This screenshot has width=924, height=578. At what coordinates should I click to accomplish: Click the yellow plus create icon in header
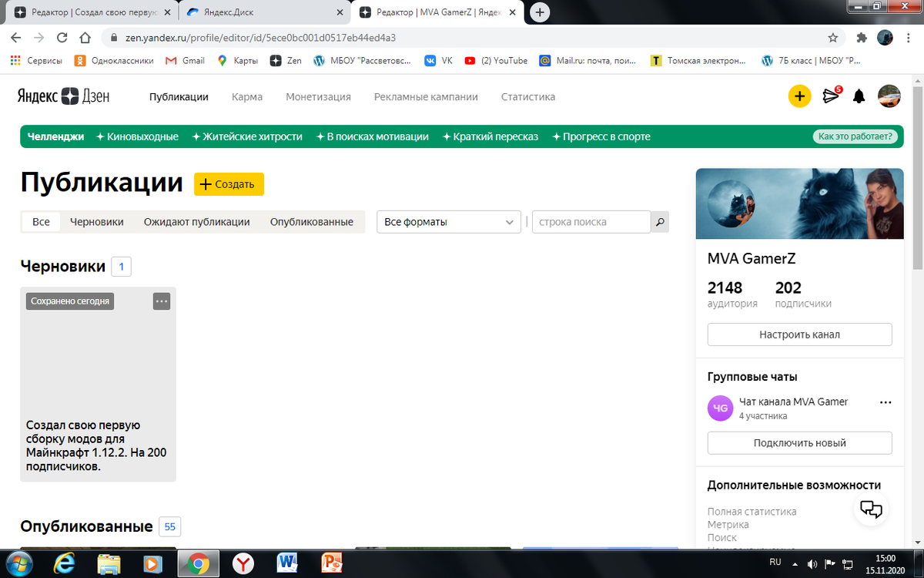pos(799,96)
